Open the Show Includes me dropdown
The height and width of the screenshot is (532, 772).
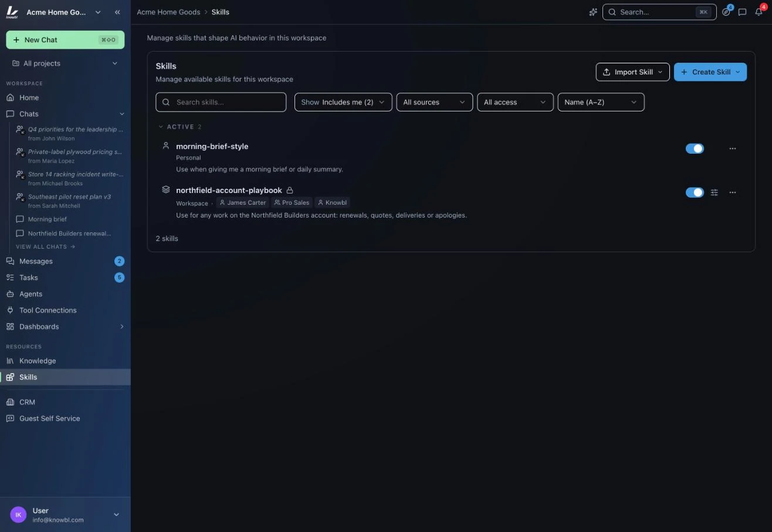coord(343,102)
